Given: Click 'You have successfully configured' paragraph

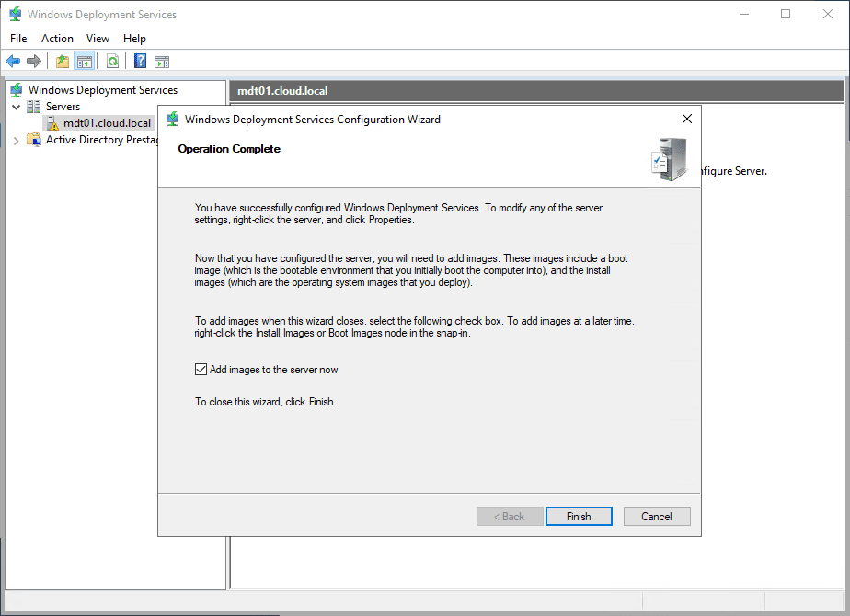Looking at the screenshot, I should (398, 214).
